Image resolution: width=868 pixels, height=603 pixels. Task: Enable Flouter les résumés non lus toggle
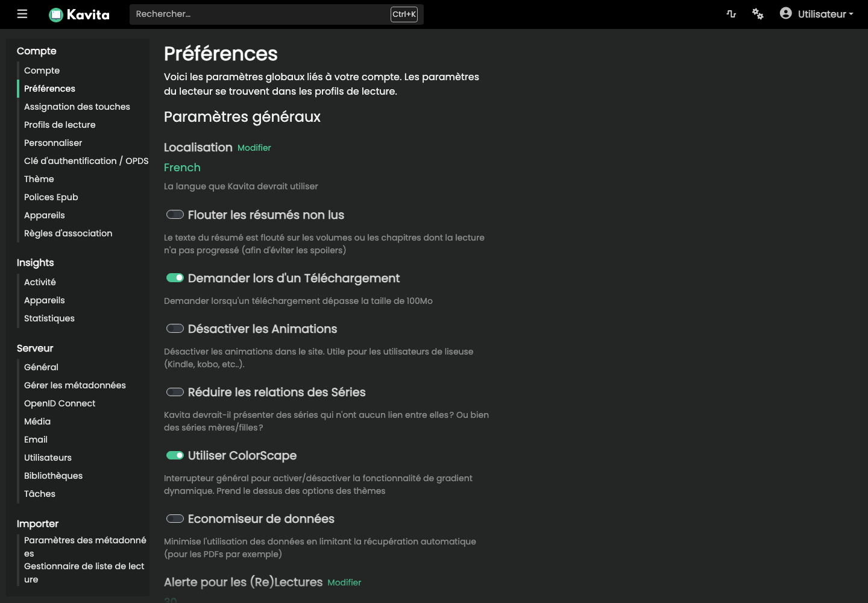coord(175,215)
